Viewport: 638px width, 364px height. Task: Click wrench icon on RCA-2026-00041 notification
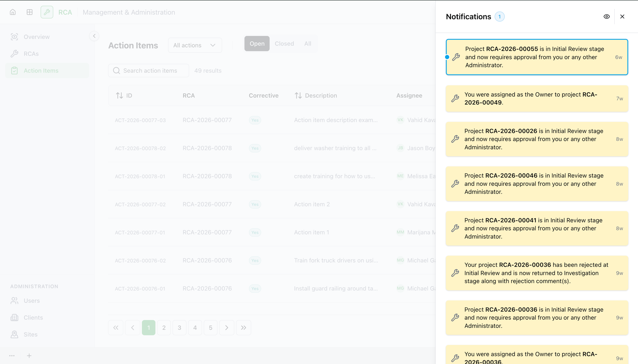(x=455, y=228)
